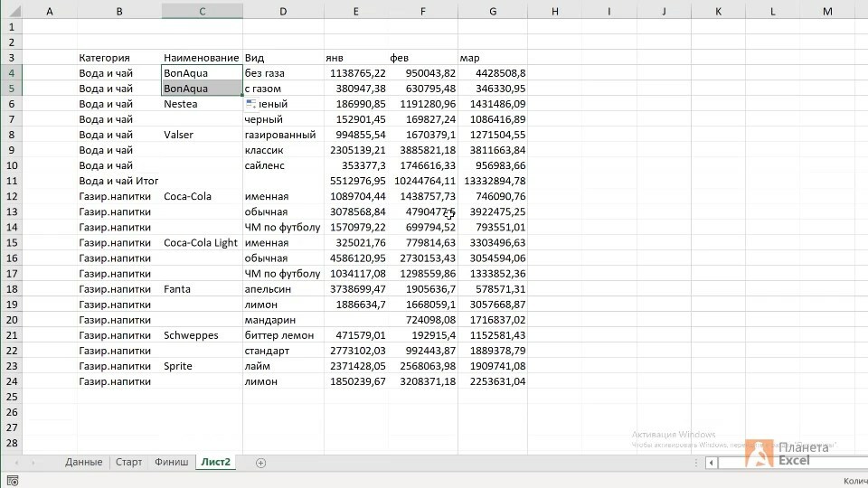Click value 2253631,04 in row 24

[493, 381]
